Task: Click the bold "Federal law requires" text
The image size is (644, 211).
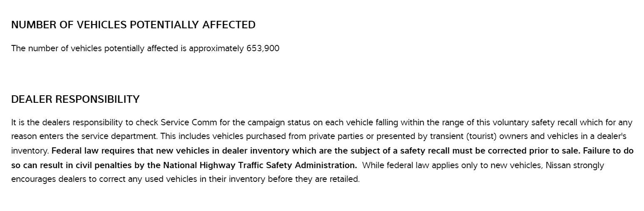Action: (x=86, y=151)
